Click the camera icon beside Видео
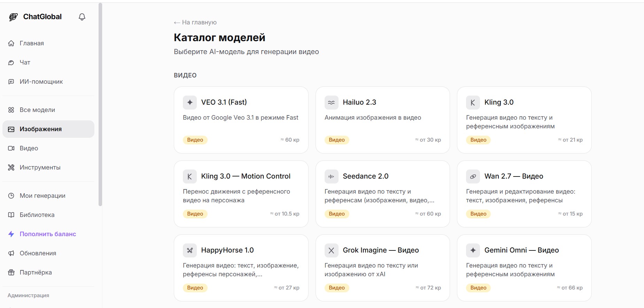644x308 pixels. pyautogui.click(x=11, y=148)
